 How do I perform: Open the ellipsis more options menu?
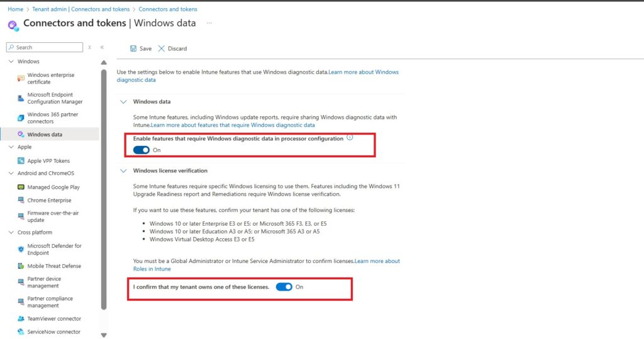click(209, 23)
